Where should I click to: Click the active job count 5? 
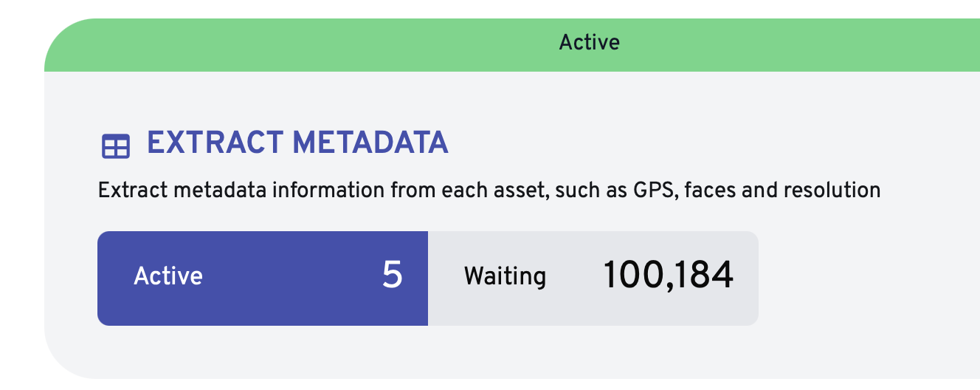click(x=392, y=276)
